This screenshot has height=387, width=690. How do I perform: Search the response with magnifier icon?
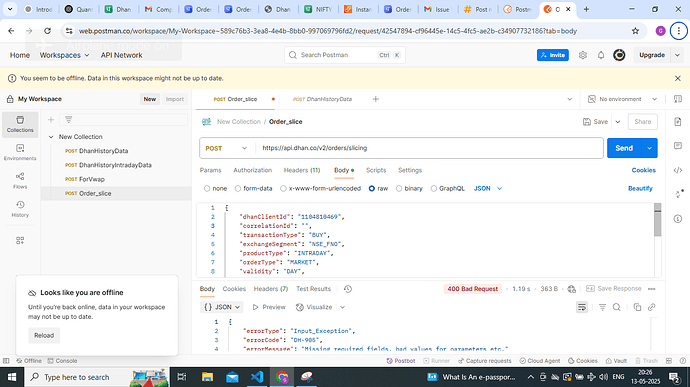point(617,307)
